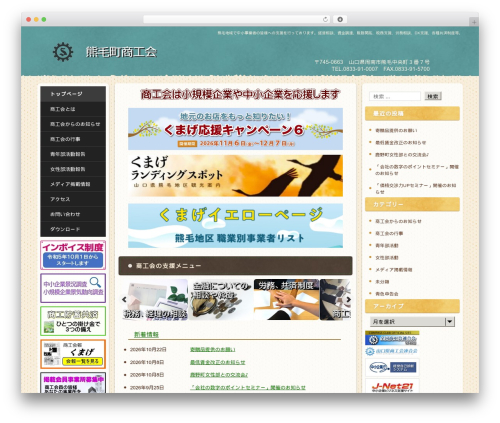
Task: Open the 女性部活動 category link
Action: tap(387, 258)
